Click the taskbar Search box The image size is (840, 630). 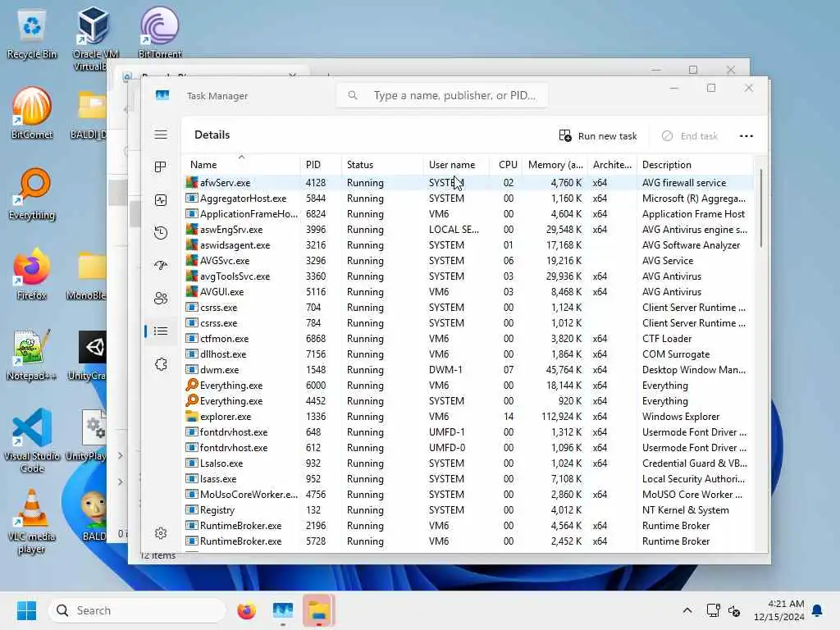(x=137, y=610)
